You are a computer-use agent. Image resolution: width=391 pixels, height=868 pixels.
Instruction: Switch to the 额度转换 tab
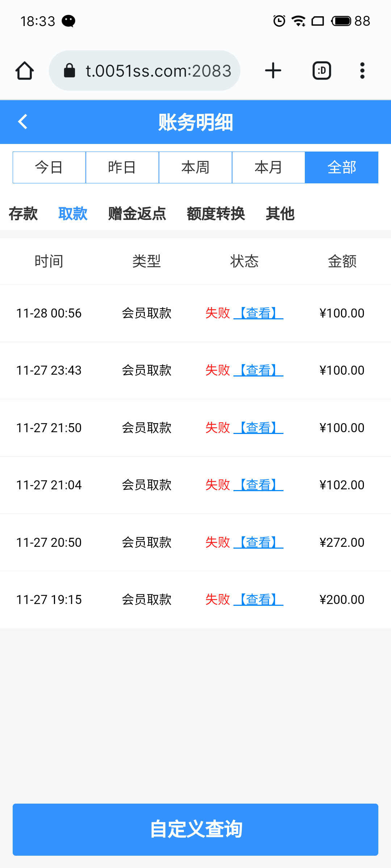(x=216, y=214)
